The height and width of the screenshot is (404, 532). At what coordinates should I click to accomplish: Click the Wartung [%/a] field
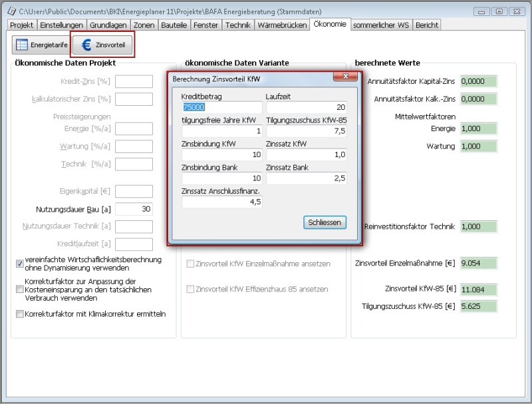click(x=134, y=146)
